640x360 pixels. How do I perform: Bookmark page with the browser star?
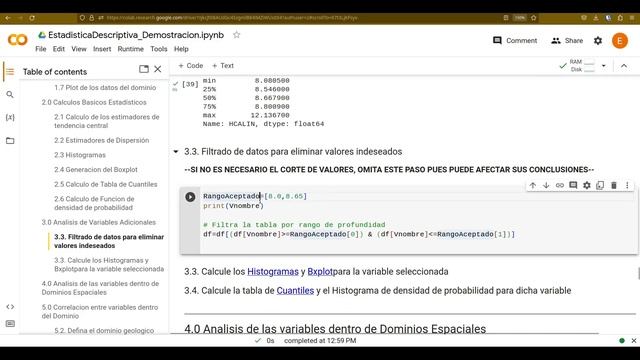(x=533, y=18)
